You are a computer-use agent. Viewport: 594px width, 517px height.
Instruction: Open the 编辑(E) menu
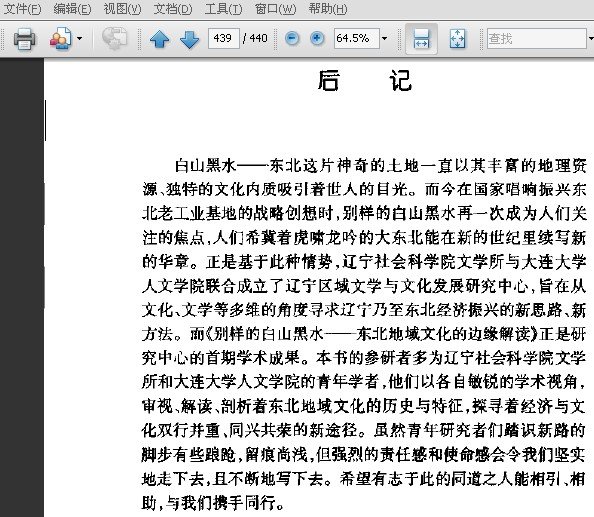click(72, 8)
